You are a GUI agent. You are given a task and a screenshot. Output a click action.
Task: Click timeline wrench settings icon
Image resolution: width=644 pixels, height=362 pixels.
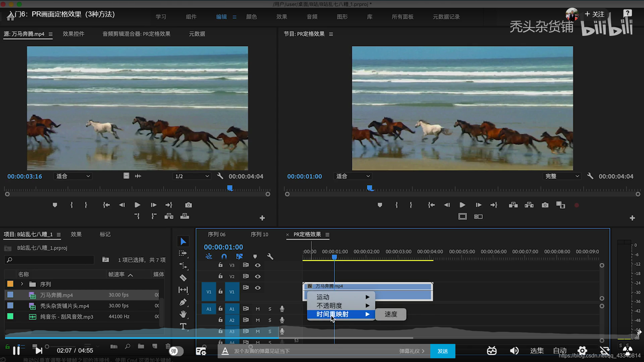270,257
